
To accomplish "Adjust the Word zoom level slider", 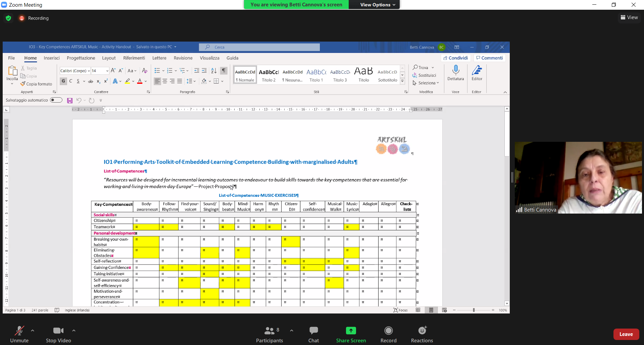I will [x=474, y=310].
